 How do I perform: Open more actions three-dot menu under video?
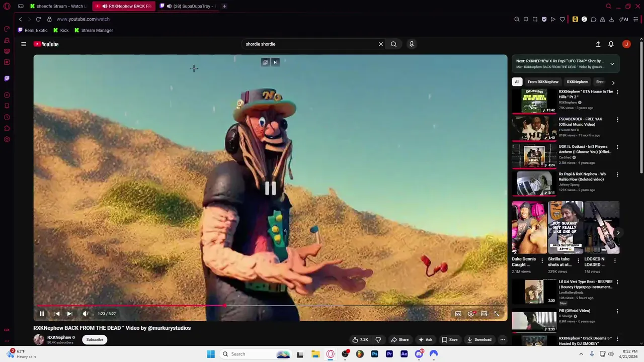(x=503, y=339)
